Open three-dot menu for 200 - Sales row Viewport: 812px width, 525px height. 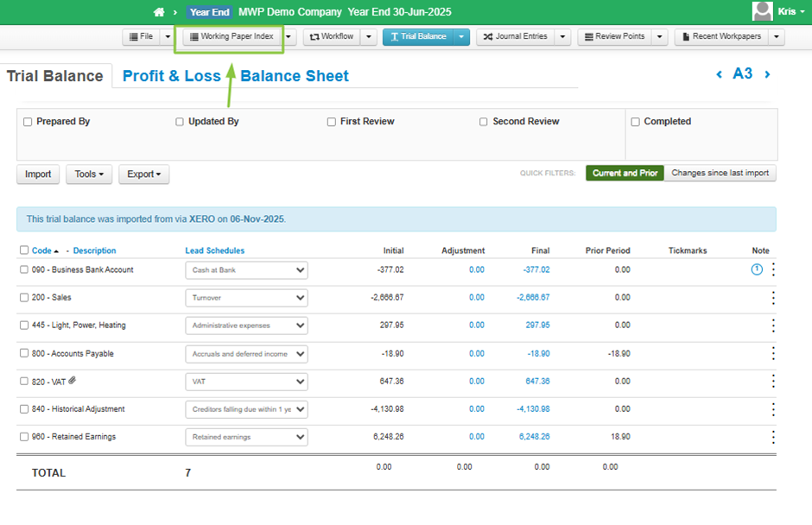(773, 298)
